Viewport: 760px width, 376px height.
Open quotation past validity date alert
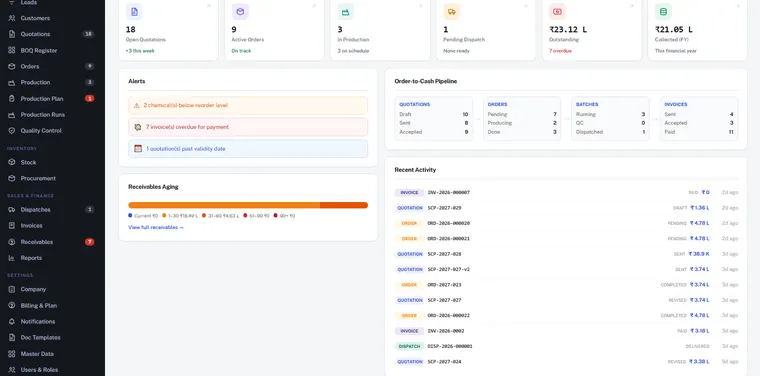(248, 149)
